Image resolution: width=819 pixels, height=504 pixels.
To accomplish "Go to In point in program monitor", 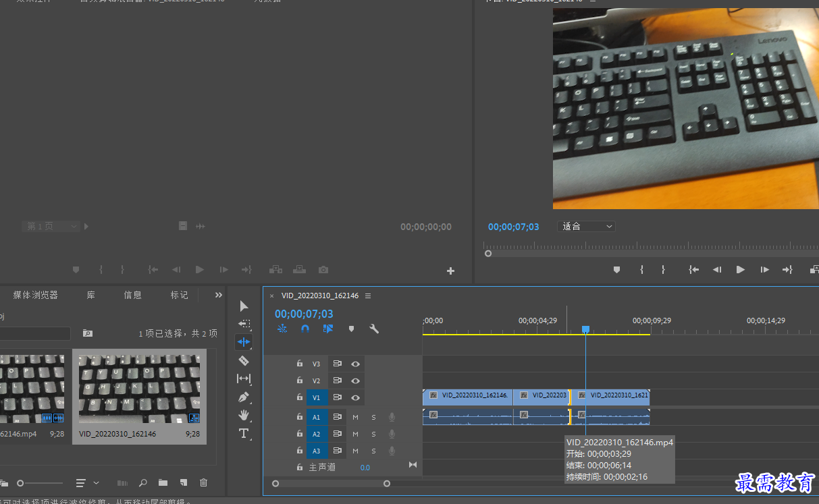I will tap(693, 270).
